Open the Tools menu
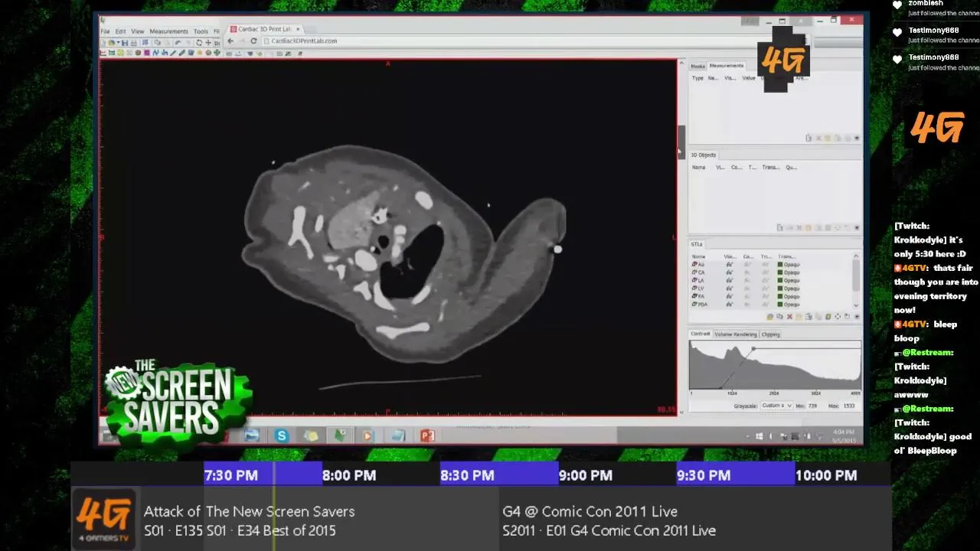The image size is (980, 551). (x=201, y=31)
